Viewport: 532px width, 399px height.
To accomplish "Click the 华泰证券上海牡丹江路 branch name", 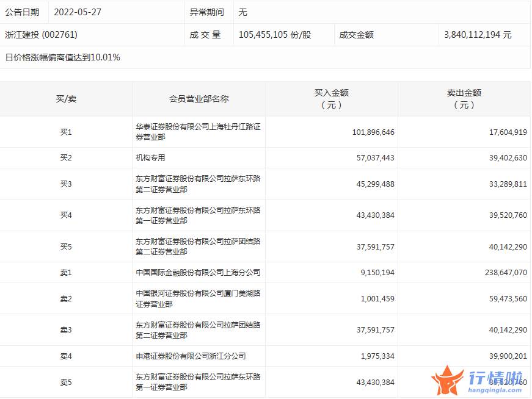I will (198, 132).
